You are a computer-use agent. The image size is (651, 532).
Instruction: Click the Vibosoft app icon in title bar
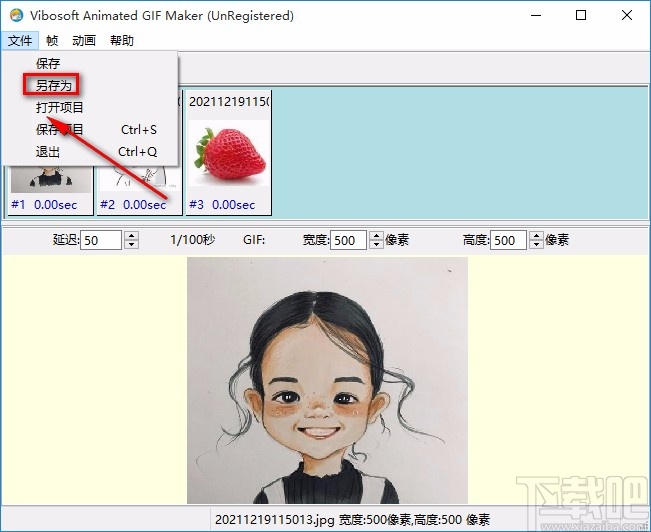(17, 15)
